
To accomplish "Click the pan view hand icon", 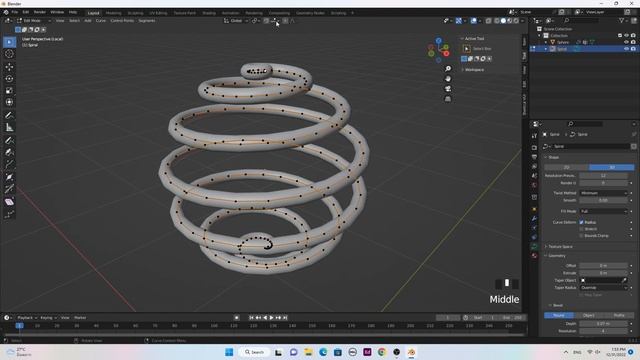I will pyautogui.click(x=448, y=79).
